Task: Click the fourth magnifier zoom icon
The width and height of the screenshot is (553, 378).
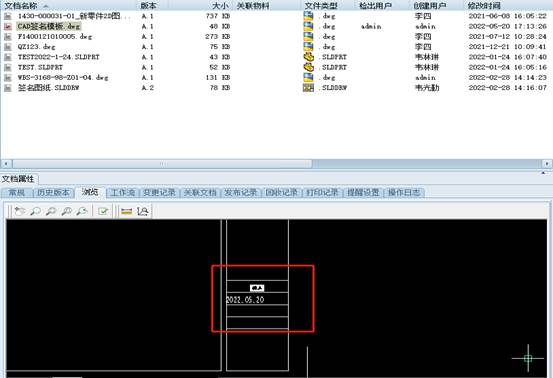Action: click(82, 211)
